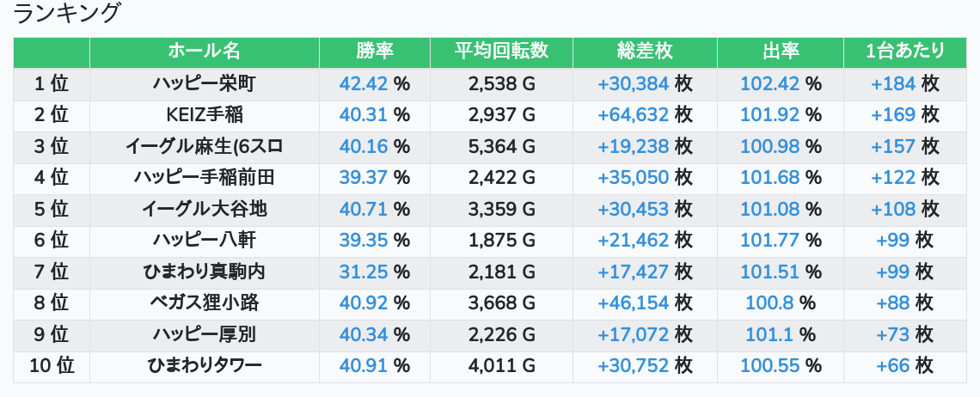Image resolution: width=980 pixels, height=397 pixels.
Task: Open the ひまわり真駒内 hall entry
Action: [x=205, y=272]
